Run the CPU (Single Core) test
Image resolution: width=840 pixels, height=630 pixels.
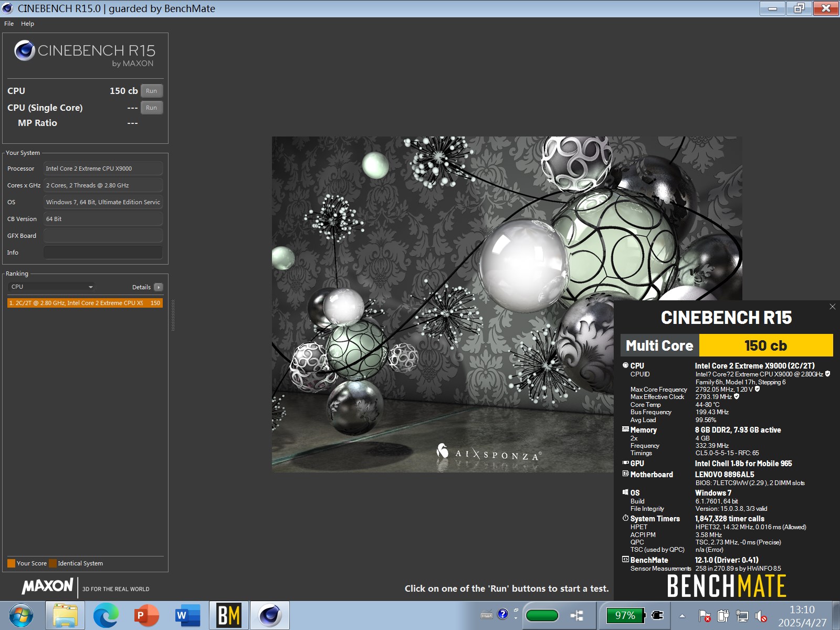pos(152,108)
